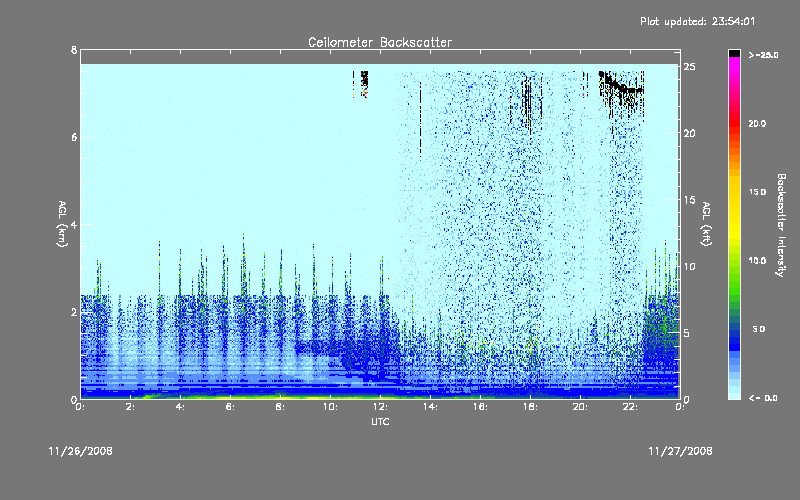Click the right axis kft tick label 5
The width and height of the screenshot is (800, 500).
click(687, 333)
